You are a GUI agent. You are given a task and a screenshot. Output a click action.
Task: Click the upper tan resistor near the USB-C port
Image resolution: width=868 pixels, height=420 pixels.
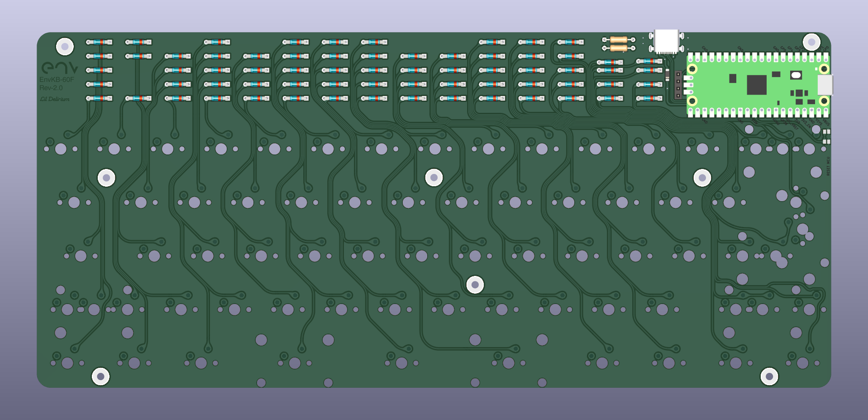coord(619,40)
